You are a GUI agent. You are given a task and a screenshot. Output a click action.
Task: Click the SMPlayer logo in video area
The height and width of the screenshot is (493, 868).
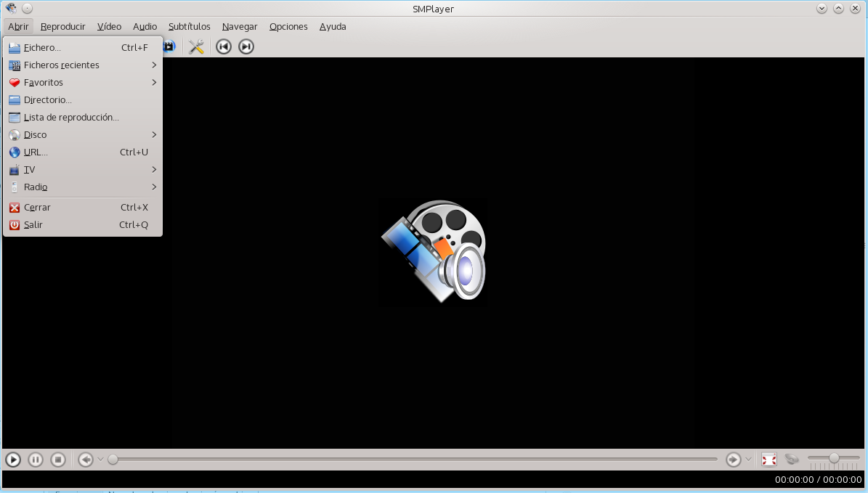click(x=434, y=251)
